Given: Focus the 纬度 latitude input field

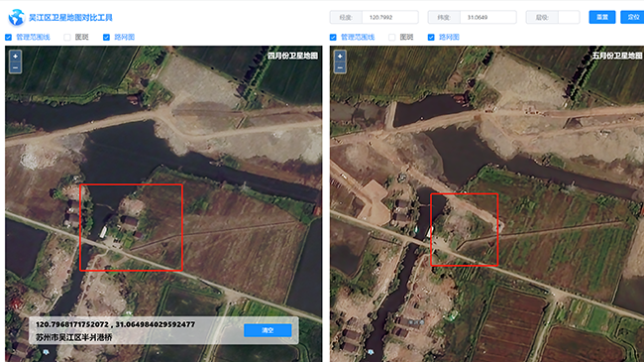Looking at the screenshot, I should pos(488,17).
